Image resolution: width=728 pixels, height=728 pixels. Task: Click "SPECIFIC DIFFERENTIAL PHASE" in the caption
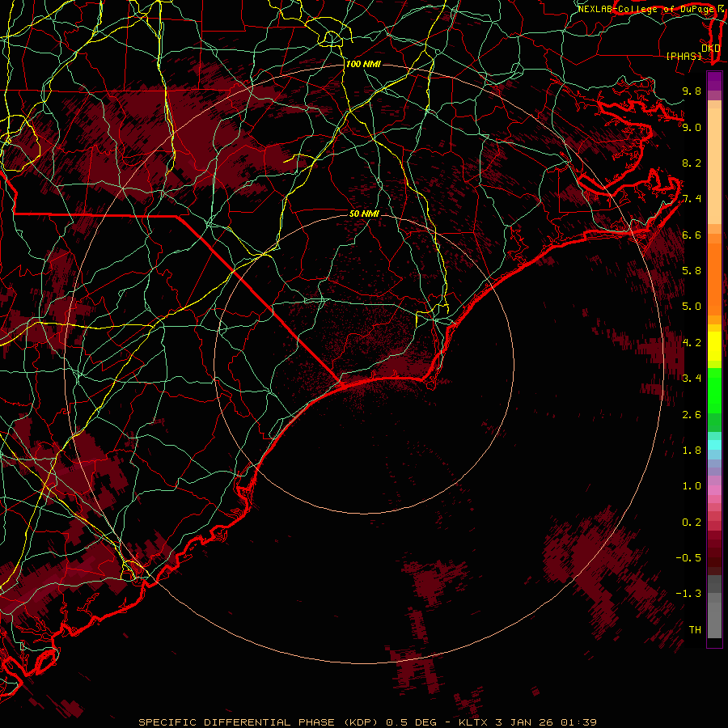(236, 722)
